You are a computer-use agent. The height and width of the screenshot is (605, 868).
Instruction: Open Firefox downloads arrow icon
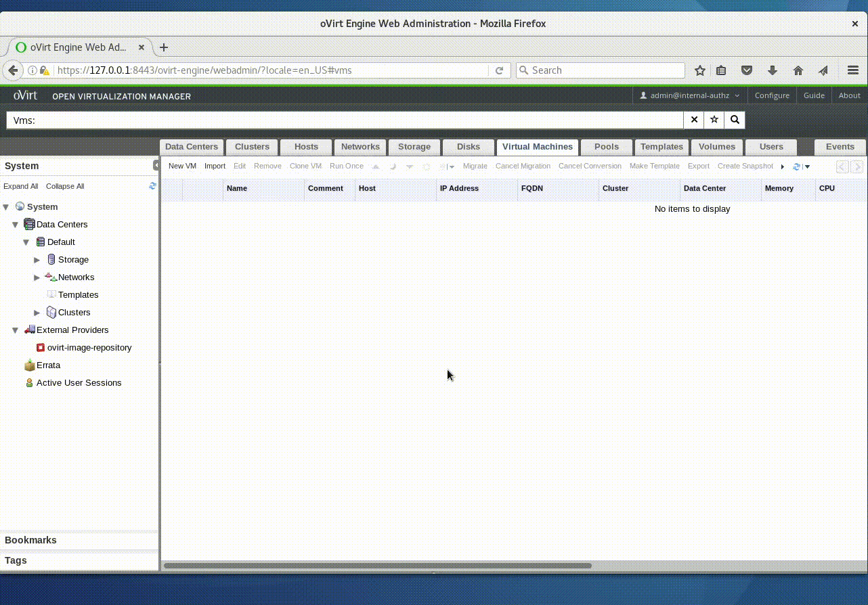(x=772, y=70)
